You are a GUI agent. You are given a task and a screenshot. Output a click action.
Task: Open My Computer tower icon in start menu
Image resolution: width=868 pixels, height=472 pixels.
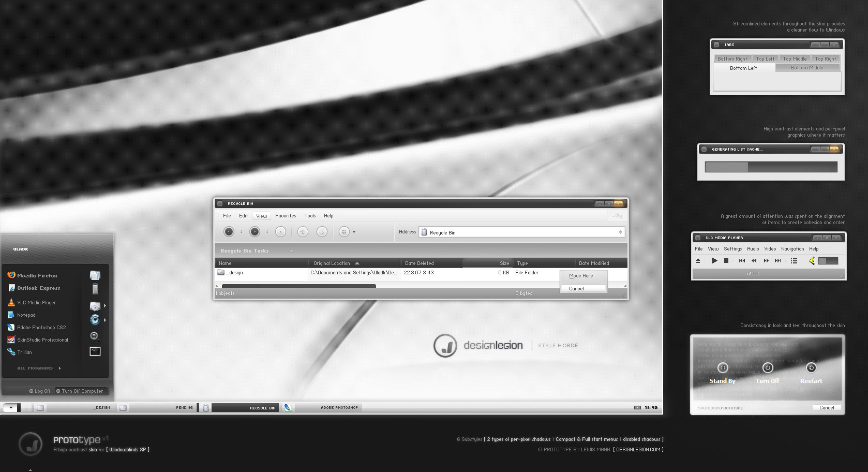[x=95, y=289]
